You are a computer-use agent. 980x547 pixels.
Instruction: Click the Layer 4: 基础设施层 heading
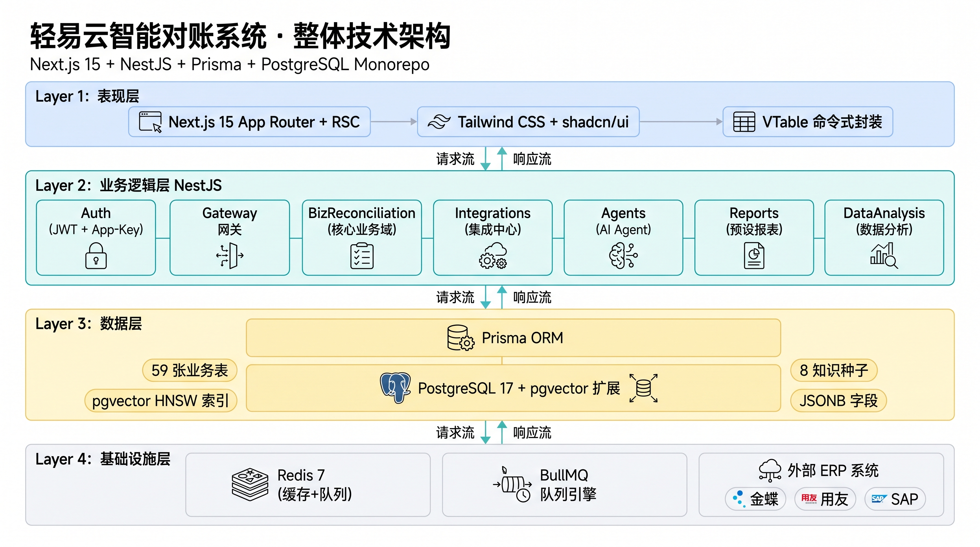[103, 459]
